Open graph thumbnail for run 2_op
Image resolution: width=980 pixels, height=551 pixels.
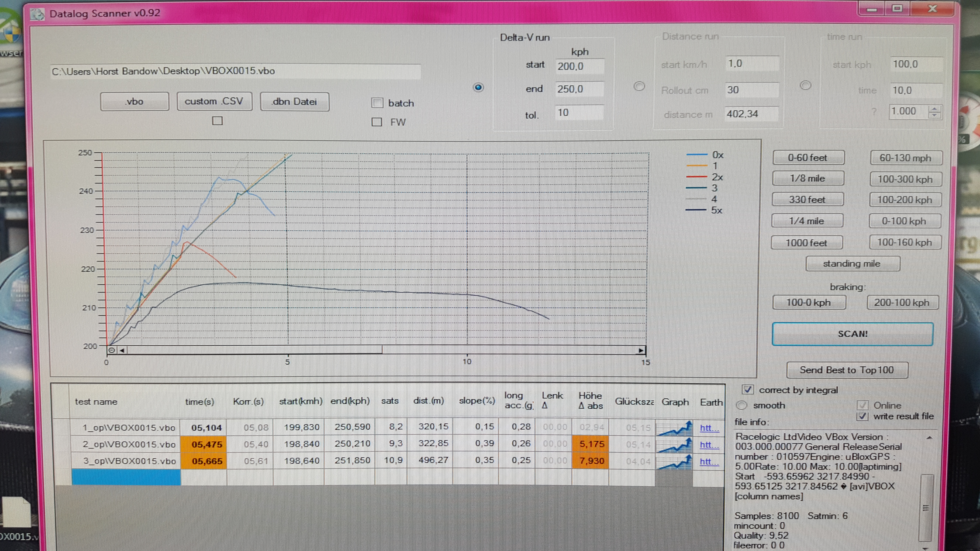[x=674, y=445]
